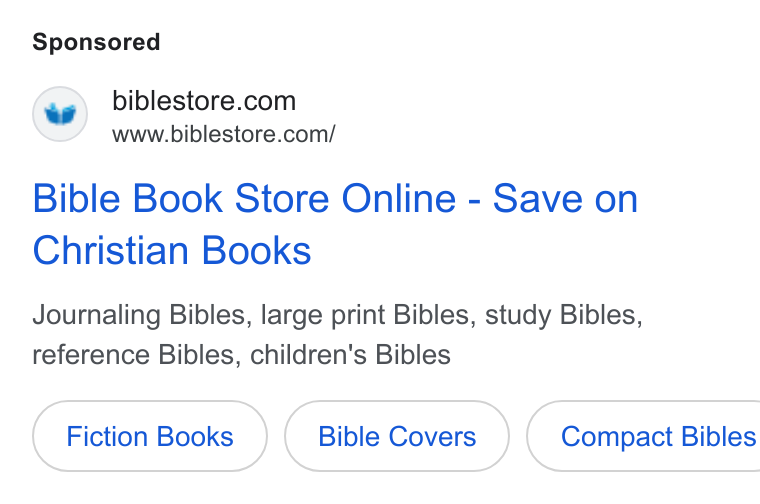The width and height of the screenshot is (760, 504).
Task: Click 'large print Bibles' in the description
Action: [x=365, y=315]
